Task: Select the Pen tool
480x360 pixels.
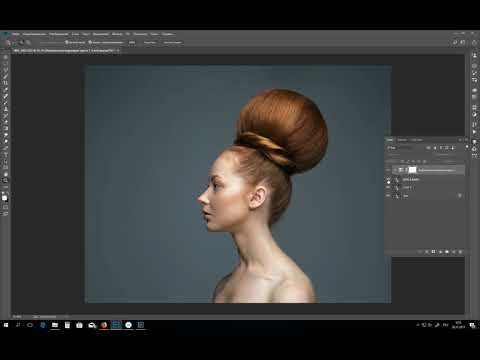Action: click(x=6, y=148)
